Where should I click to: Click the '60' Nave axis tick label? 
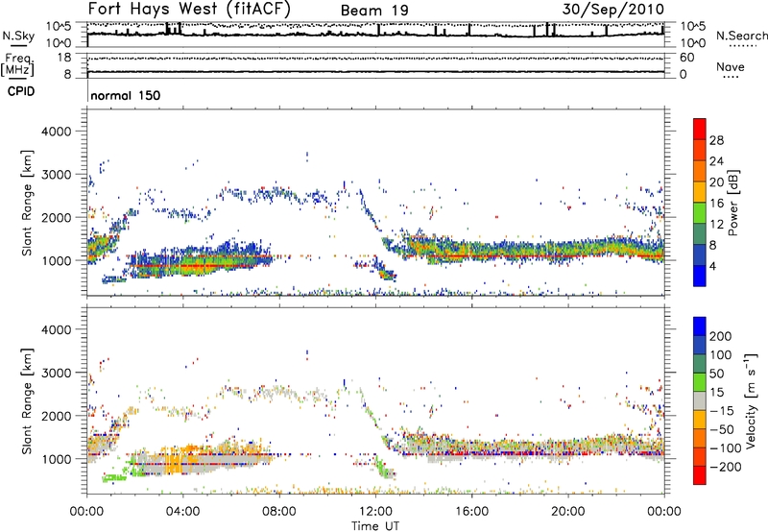coord(686,58)
